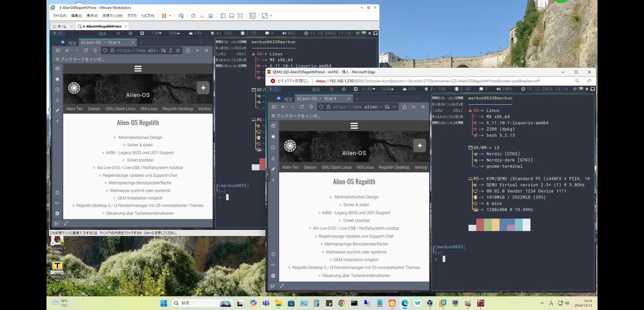Click the zoom magnifier icon in Edge address bar

click(577, 81)
